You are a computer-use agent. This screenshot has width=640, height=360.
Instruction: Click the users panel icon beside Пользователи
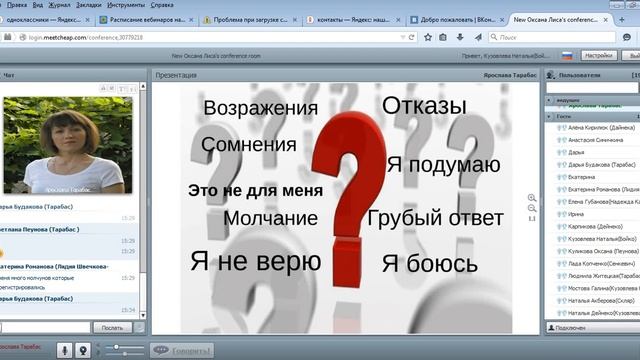click(551, 75)
